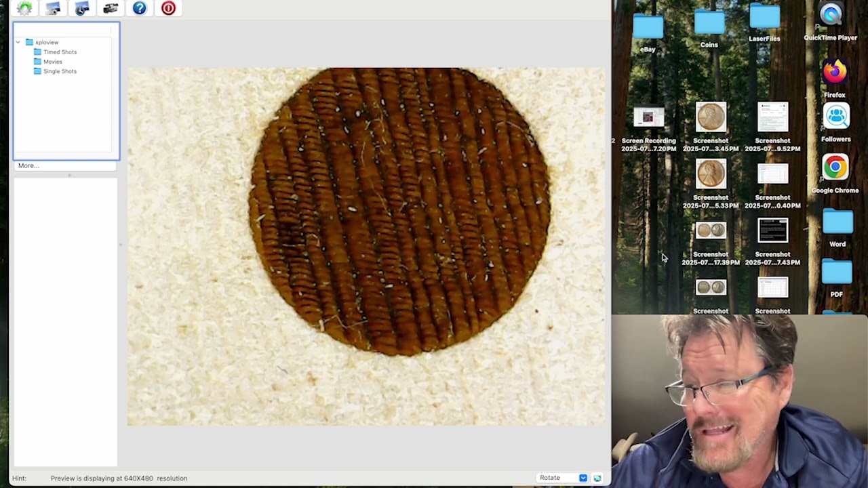868x488 pixels.
Task: Click the red power quit icon
Action: tap(168, 8)
